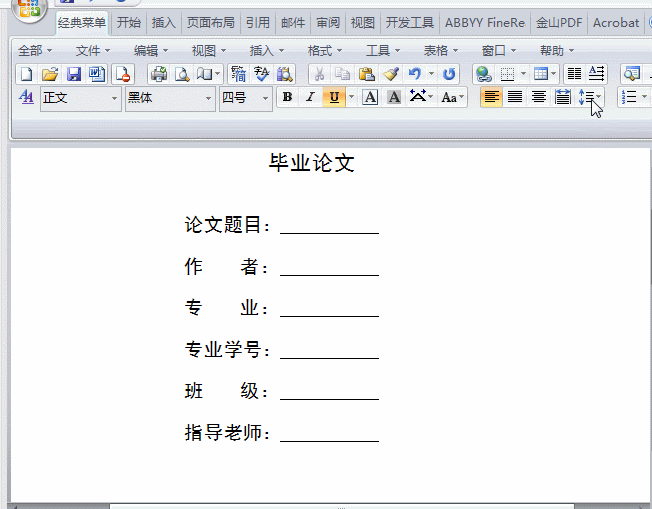Toggle Italic formatting
The height and width of the screenshot is (509, 652).
(310, 98)
